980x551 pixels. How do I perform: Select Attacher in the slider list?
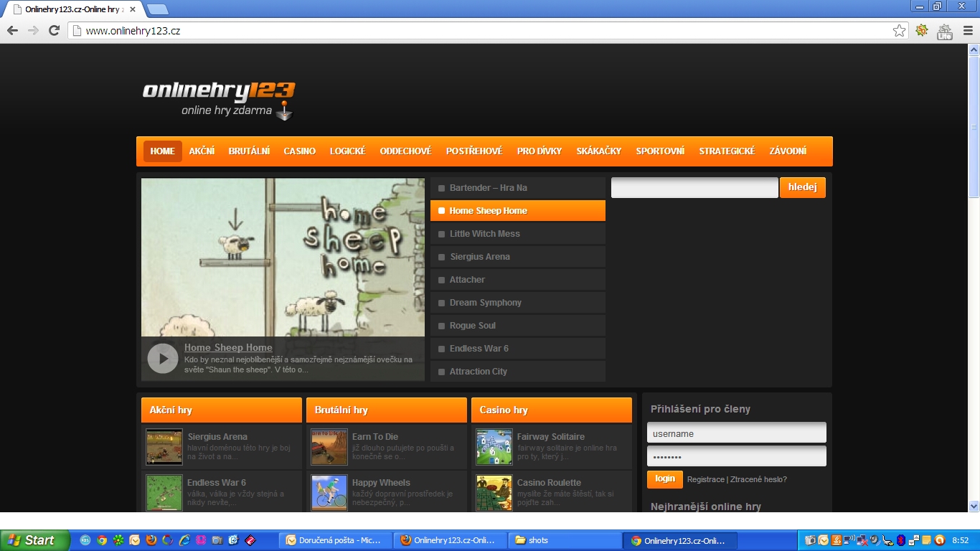point(518,280)
